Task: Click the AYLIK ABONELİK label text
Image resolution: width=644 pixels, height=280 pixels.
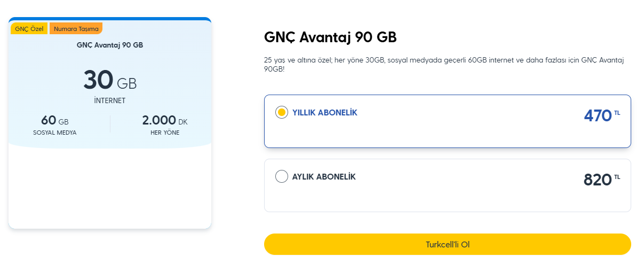Action: (x=323, y=176)
